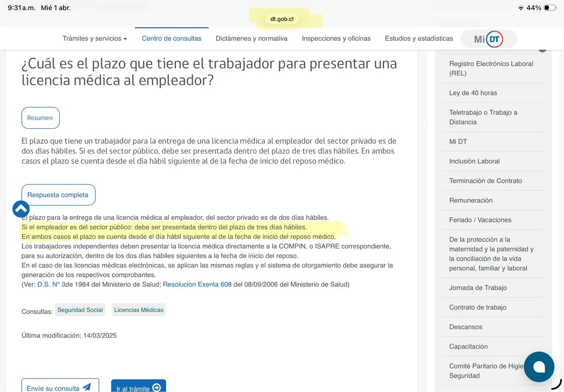Click the Resumen button
Screen dimensions: 564x392
tap(40, 118)
